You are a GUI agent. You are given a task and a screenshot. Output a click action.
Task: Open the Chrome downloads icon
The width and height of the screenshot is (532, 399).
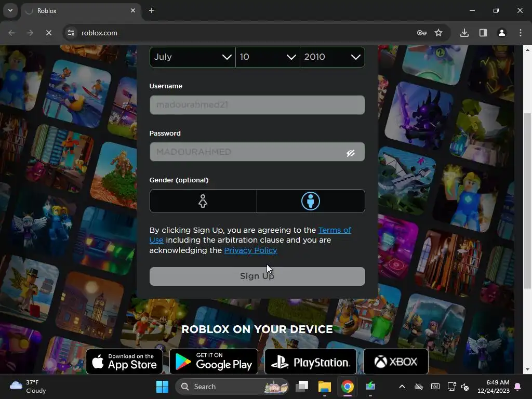click(x=464, y=33)
